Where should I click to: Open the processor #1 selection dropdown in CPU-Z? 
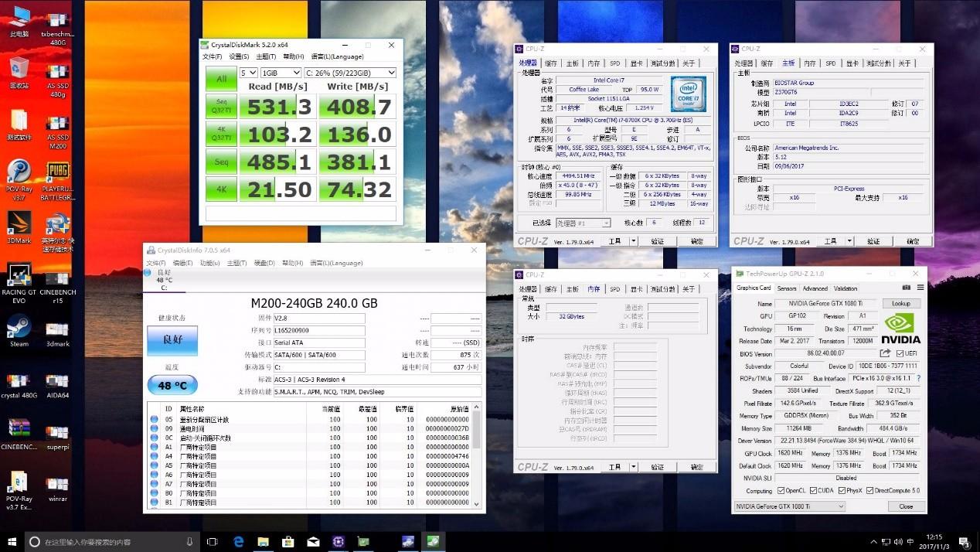click(583, 223)
